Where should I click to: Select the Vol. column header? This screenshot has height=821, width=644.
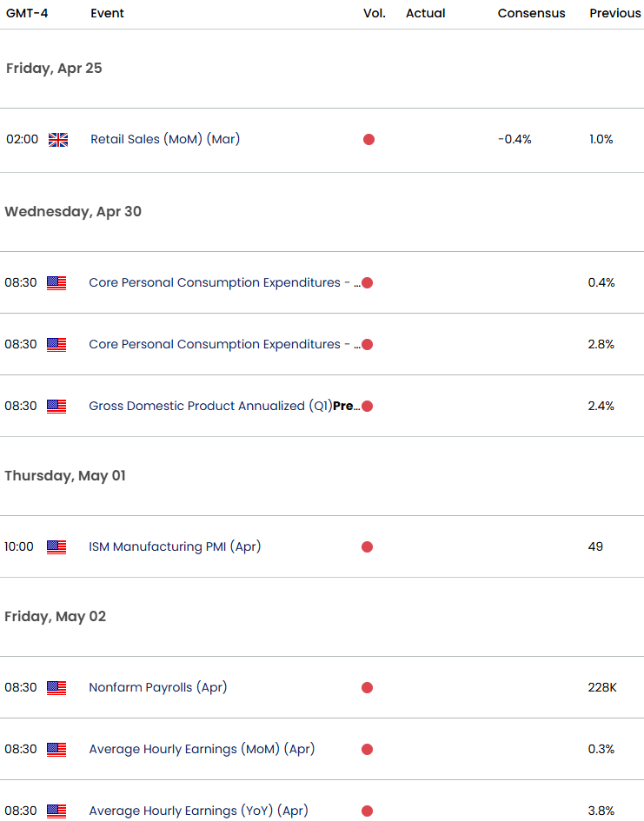pyautogui.click(x=374, y=13)
